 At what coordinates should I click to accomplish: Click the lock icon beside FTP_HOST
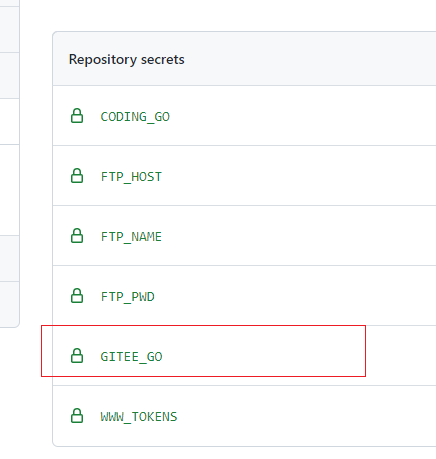point(77,176)
